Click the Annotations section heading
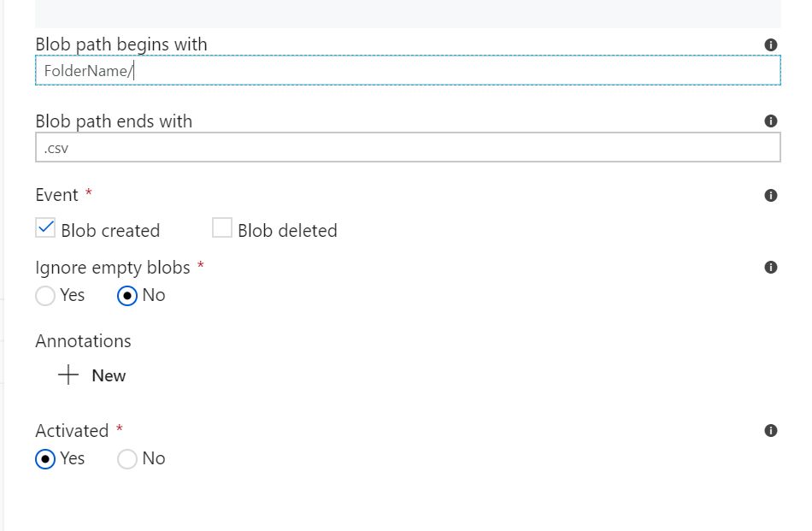 pos(83,341)
